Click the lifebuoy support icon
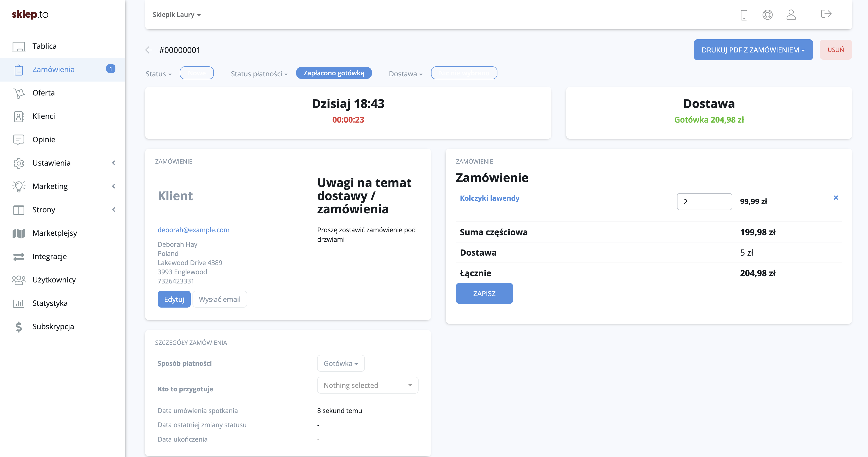The height and width of the screenshot is (457, 868). click(767, 15)
